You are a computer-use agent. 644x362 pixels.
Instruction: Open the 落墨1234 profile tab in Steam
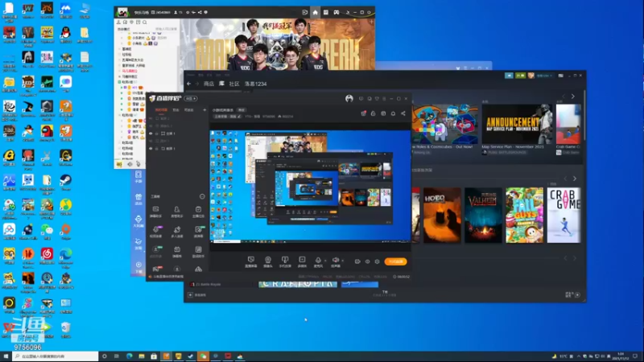(x=255, y=84)
